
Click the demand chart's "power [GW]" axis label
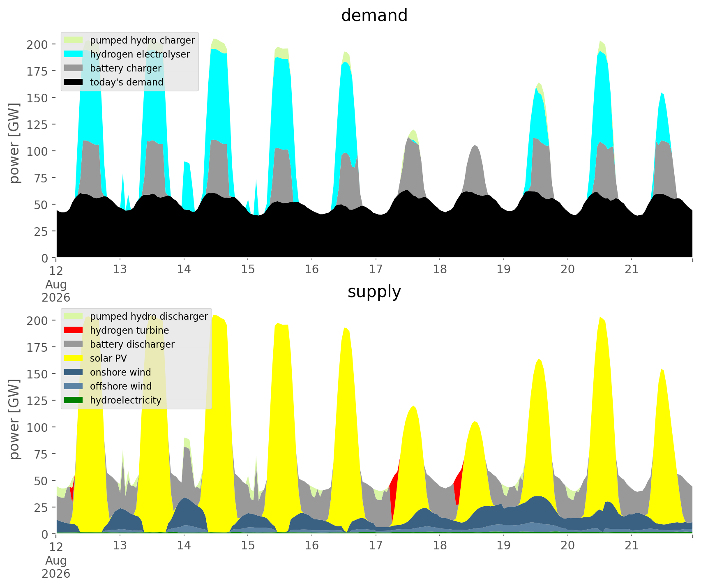click(x=14, y=143)
